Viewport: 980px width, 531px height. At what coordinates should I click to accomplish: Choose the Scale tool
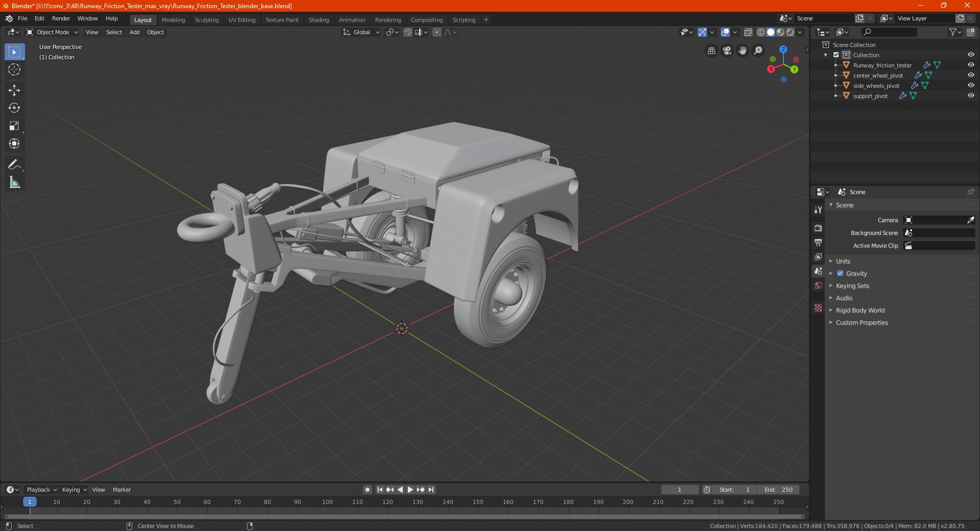tap(14, 126)
